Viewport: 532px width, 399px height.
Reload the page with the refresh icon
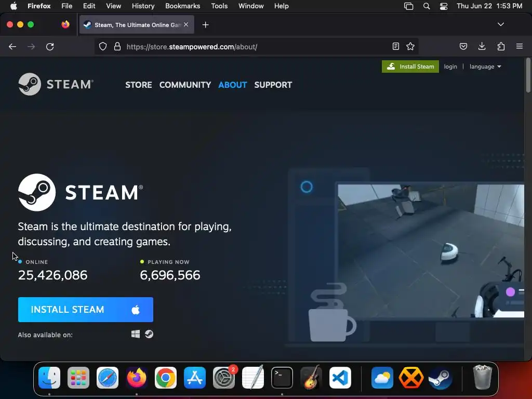pyautogui.click(x=50, y=46)
